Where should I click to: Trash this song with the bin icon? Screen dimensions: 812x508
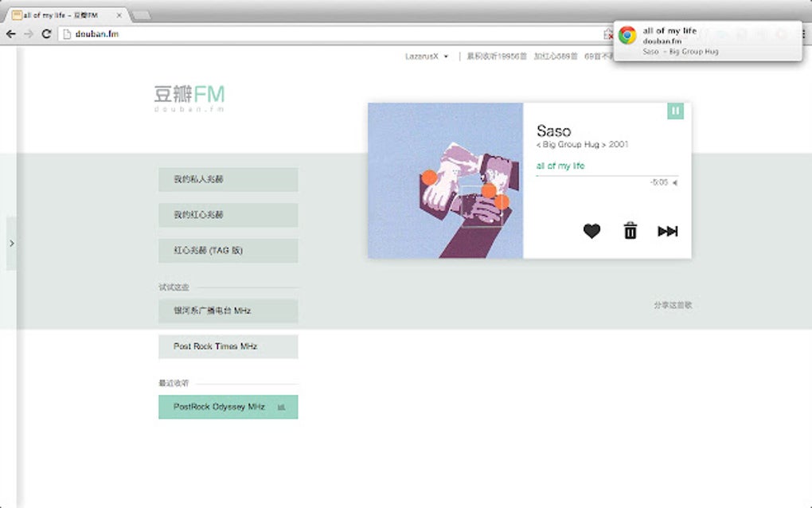point(630,230)
